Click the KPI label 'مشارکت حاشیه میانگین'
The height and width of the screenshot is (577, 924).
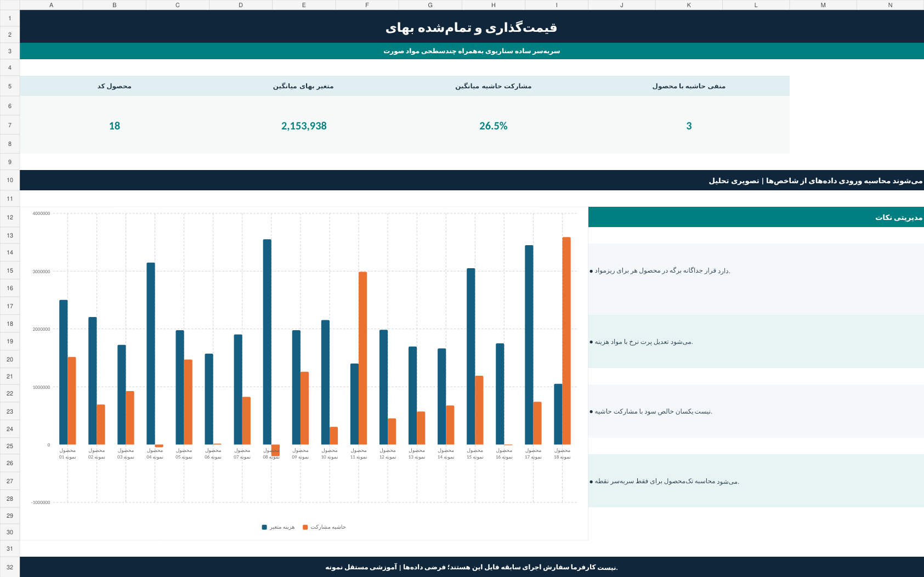494,86
